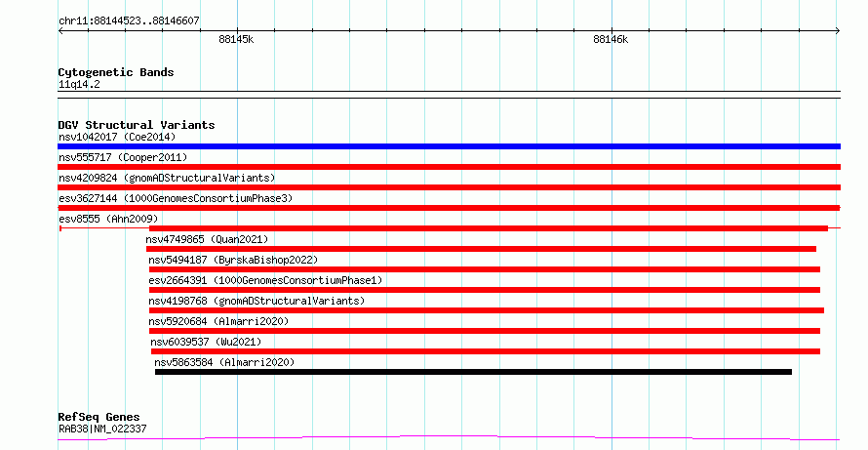Click the nsv5863584 (Almarri2020) label
The image size is (868, 450).
[x=224, y=362]
